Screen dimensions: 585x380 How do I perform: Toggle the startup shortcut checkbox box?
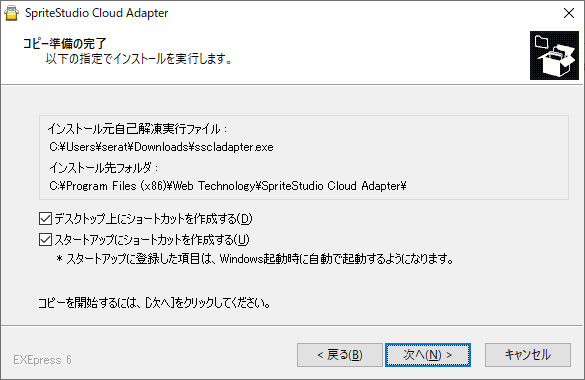[45, 239]
